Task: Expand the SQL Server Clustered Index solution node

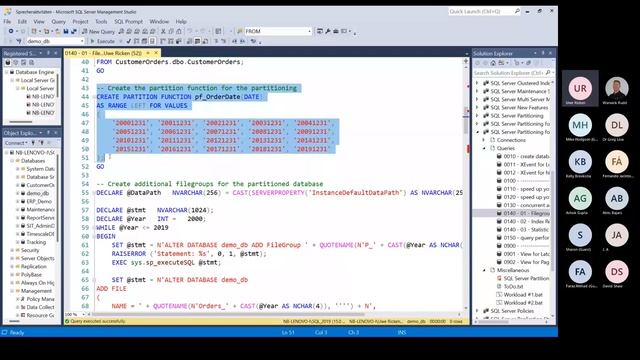Action: (x=477, y=83)
